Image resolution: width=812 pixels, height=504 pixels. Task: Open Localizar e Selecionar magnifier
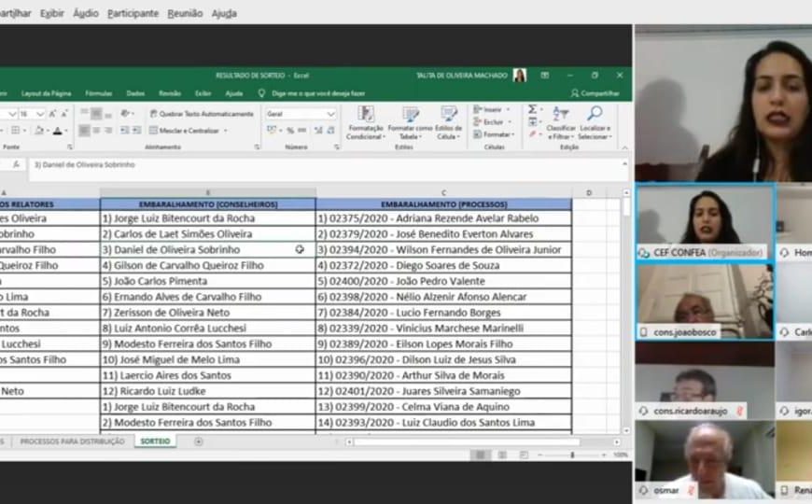[x=595, y=123]
